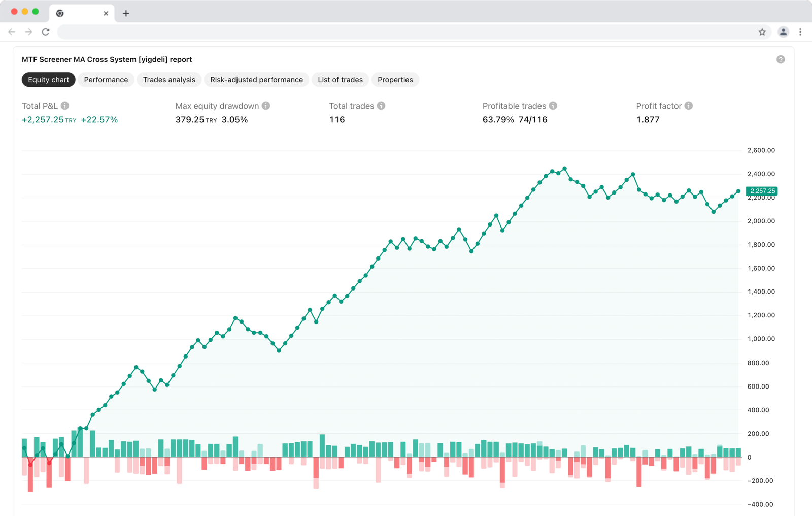Image resolution: width=812 pixels, height=516 pixels.
Task: Click info icon beside Max equity drawdown
Action: (266, 106)
